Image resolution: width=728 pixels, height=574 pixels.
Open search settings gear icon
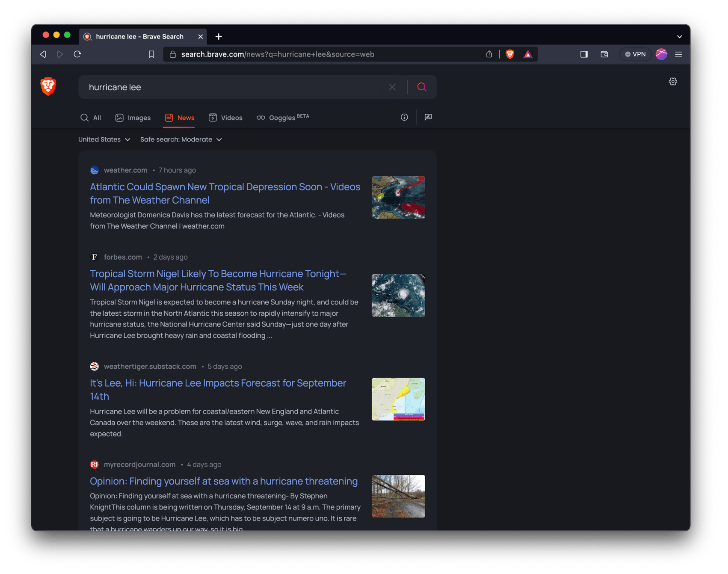(x=673, y=82)
